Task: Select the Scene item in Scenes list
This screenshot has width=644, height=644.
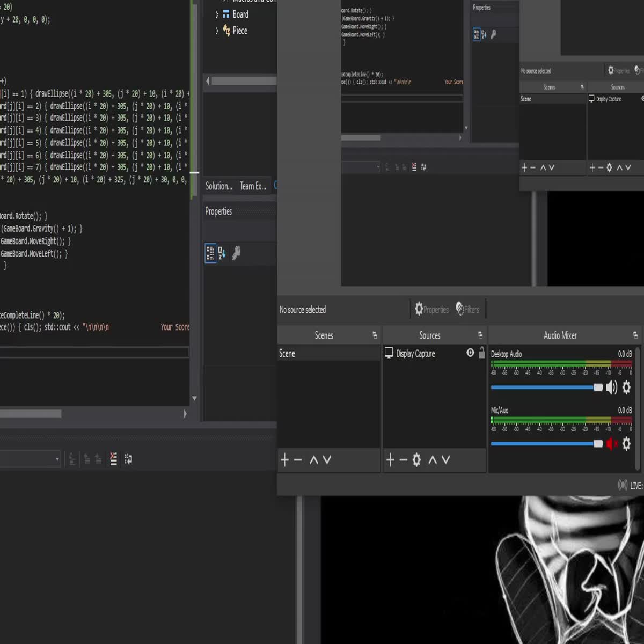Action: pos(328,353)
